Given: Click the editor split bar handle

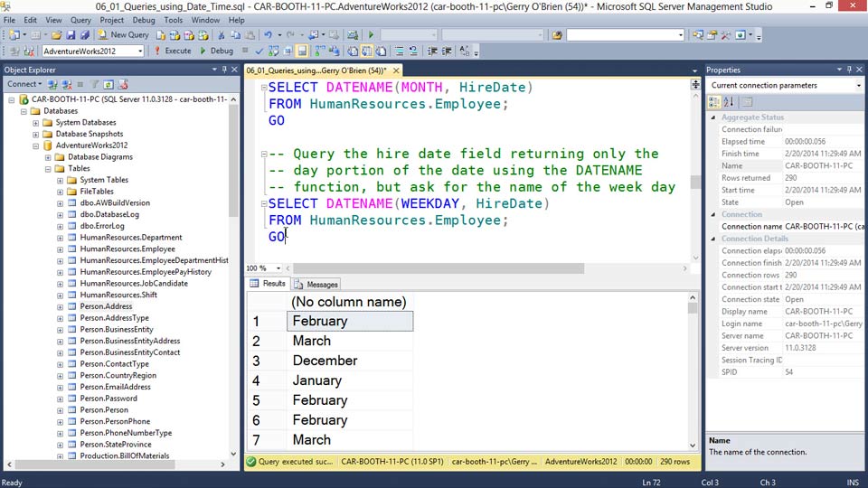Looking at the screenshot, I should 695,84.
